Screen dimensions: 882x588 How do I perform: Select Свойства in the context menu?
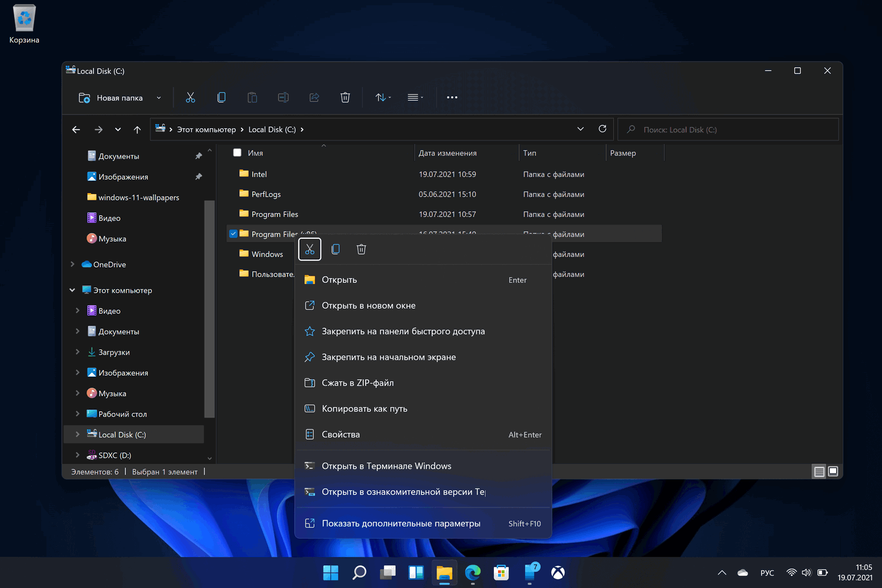(x=341, y=435)
